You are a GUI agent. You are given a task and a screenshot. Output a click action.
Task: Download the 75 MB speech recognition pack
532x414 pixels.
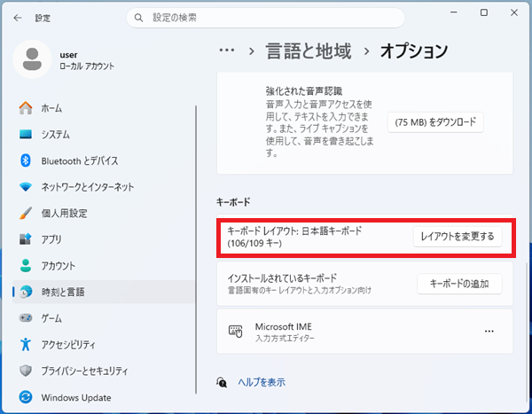(x=435, y=121)
